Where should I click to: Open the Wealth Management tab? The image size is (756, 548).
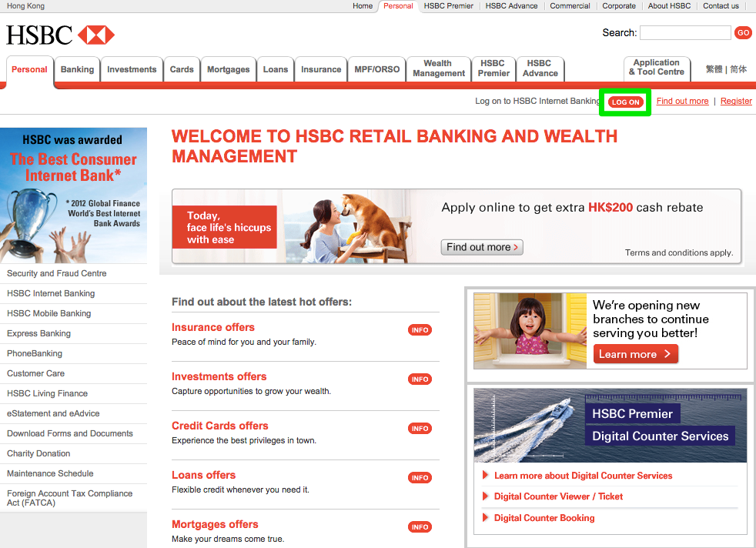(x=439, y=68)
